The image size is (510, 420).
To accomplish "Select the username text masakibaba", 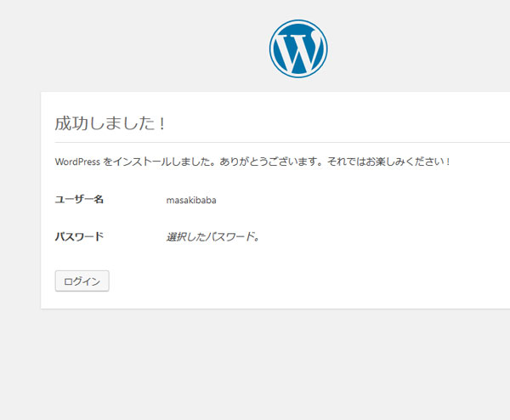I will coord(191,200).
